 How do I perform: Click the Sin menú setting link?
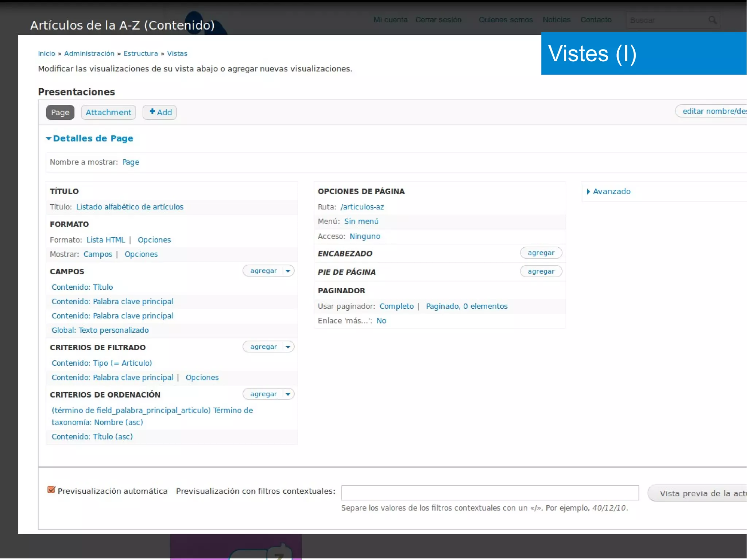click(361, 221)
